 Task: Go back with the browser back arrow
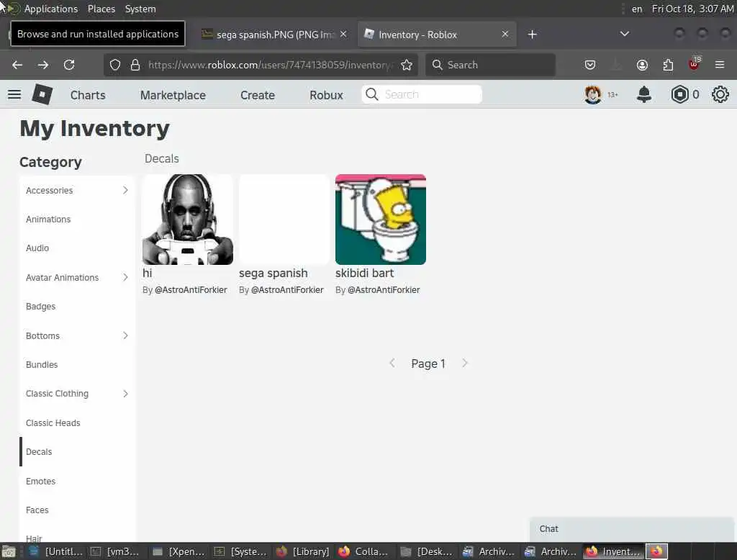17,65
